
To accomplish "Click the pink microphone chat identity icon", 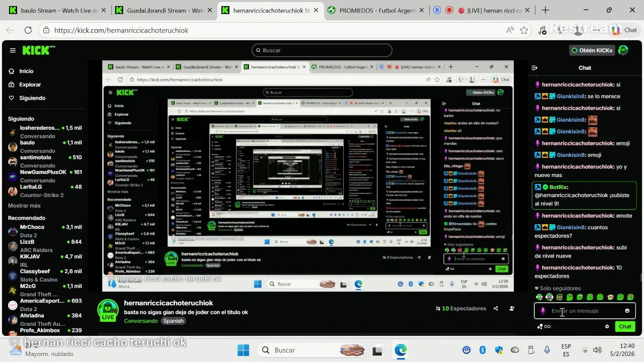I will [542, 311].
